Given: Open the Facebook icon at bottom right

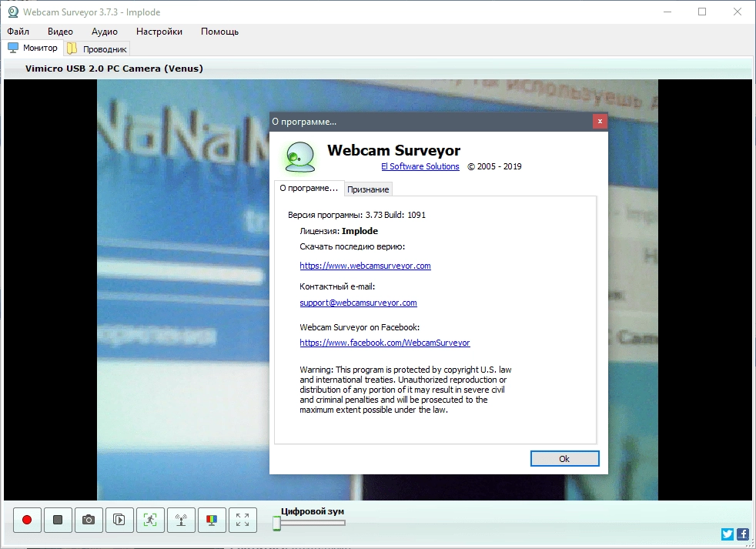Looking at the screenshot, I should [x=743, y=534].
